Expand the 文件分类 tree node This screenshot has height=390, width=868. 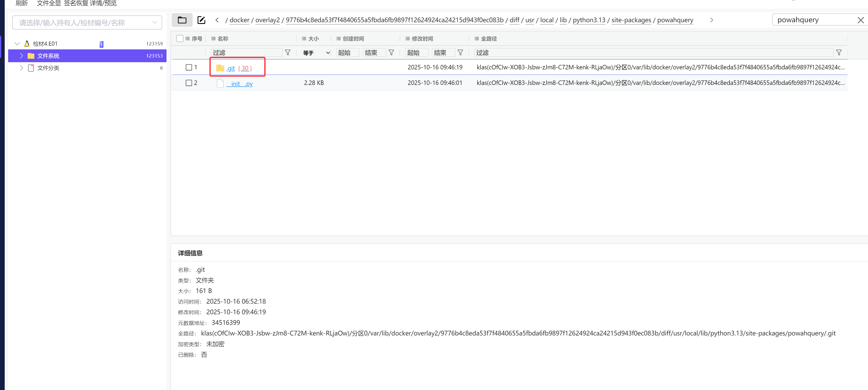(x=21, y=68)
